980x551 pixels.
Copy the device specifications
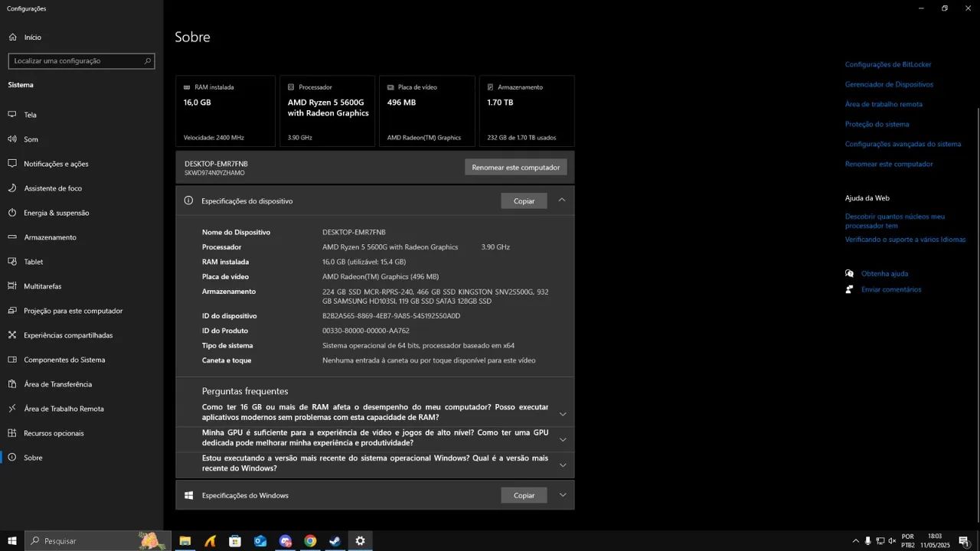pyautogui.click(x=524, y=201)
